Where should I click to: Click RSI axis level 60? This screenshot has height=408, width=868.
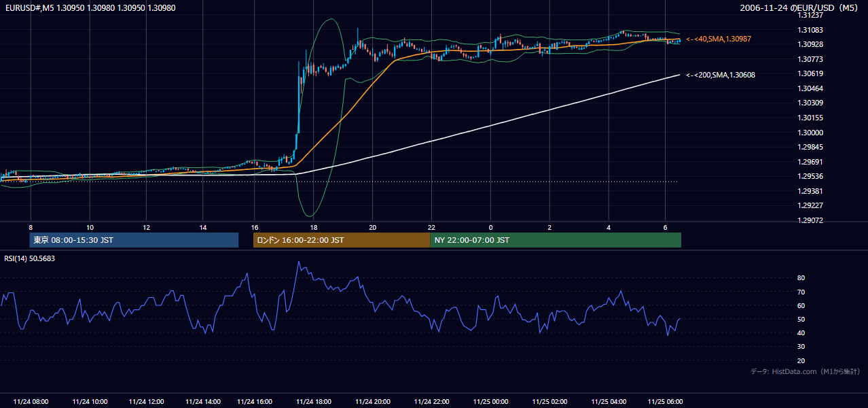pos(801,305)
